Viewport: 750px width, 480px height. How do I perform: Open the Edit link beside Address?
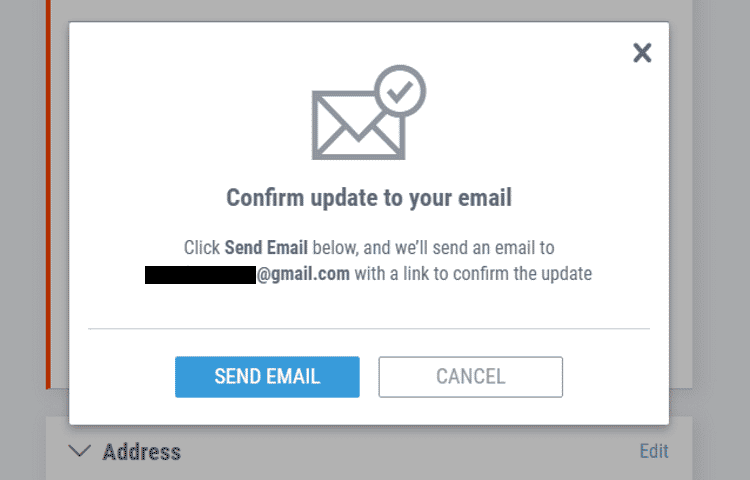coord(653,451)
